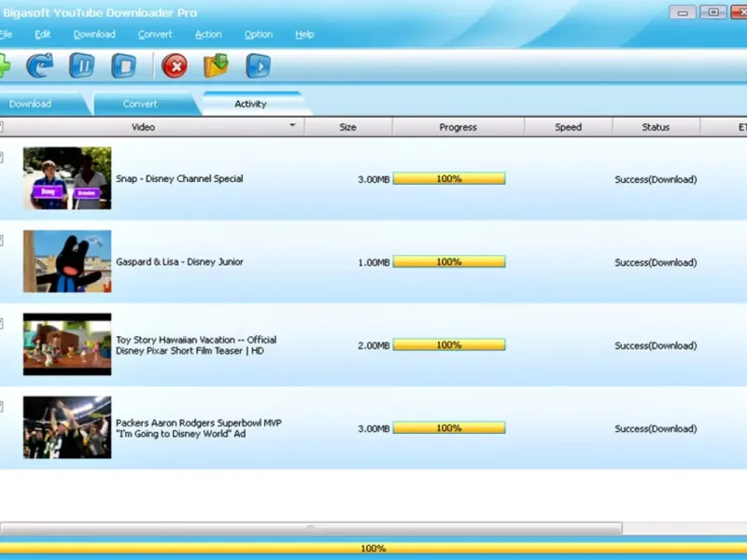Click the Speed column header

click(x=568, y=127)
